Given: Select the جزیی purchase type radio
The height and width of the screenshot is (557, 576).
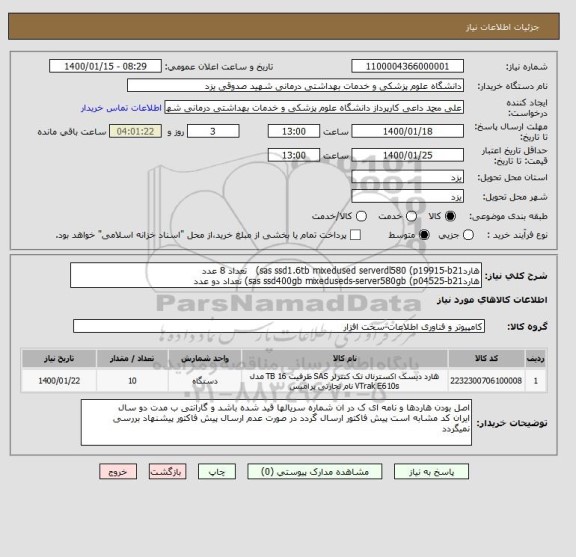Looking at the screenshot, I should (x=468, y=235).
